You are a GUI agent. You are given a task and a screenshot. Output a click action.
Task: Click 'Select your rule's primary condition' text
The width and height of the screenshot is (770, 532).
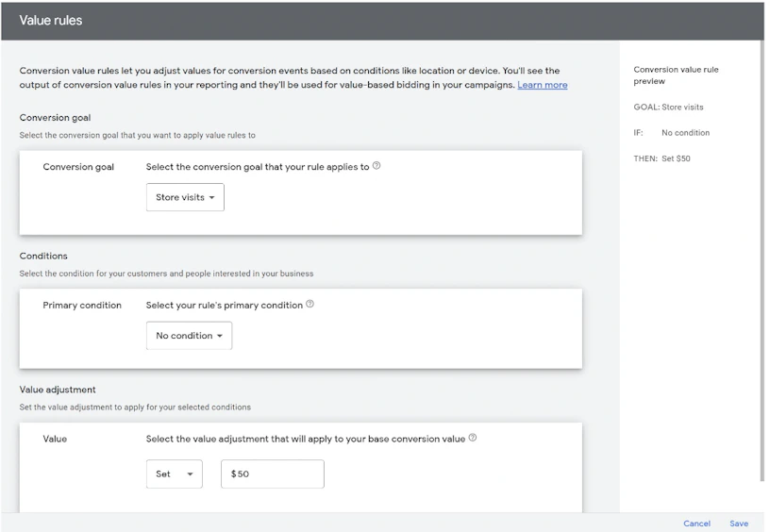pyautogui.click(x=224, y=306)
